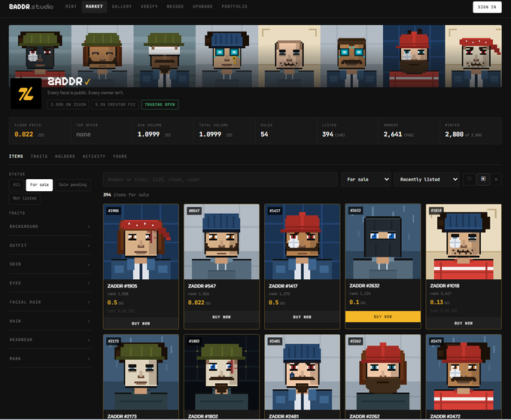Expand the Hair trait filter
Screen dimensions: 511x420
pos(50,321)
